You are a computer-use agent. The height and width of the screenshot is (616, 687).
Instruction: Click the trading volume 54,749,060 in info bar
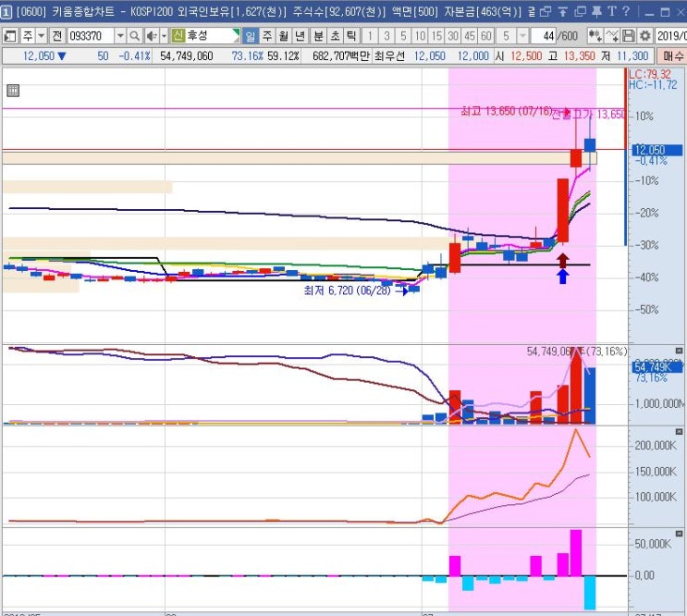(186, 56)
